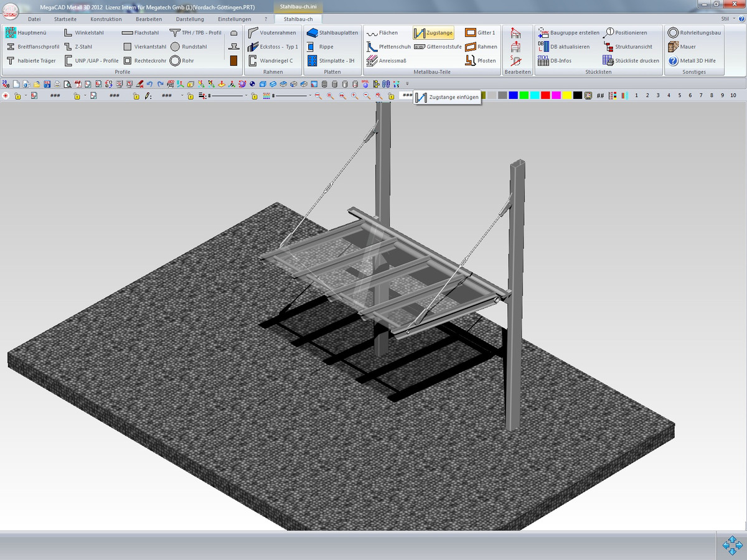Image resolution: width=747 pixels, height=560 pixels.
Task: Click the undo arrow in toolbar
Action: click(150, 84)
